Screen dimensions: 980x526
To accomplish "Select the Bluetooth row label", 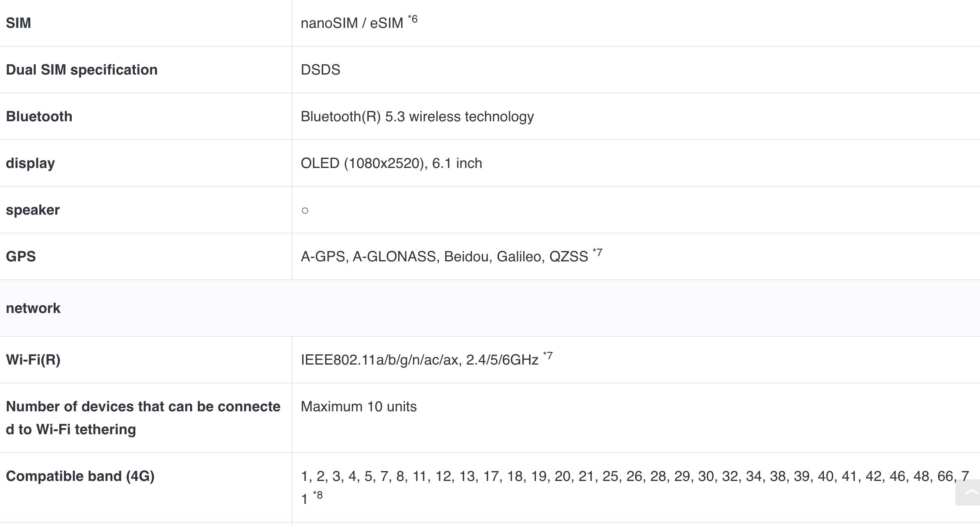I will click(x=39, y=116).
